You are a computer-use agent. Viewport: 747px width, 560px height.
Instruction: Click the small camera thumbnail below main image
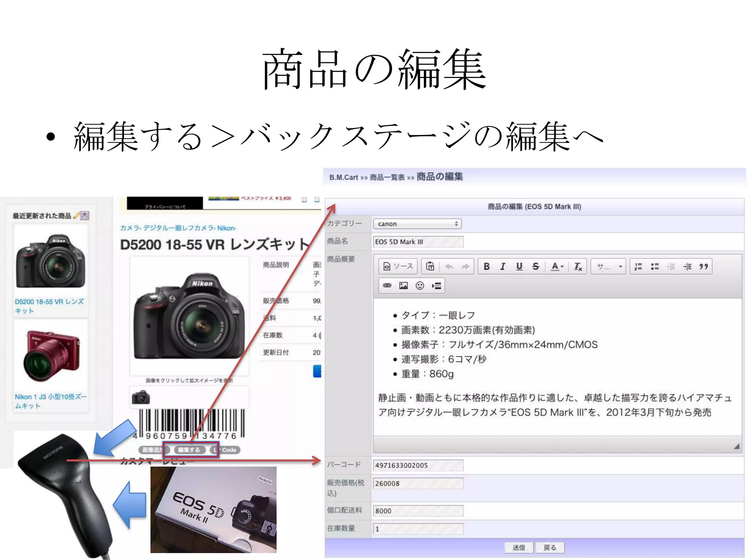141,397
